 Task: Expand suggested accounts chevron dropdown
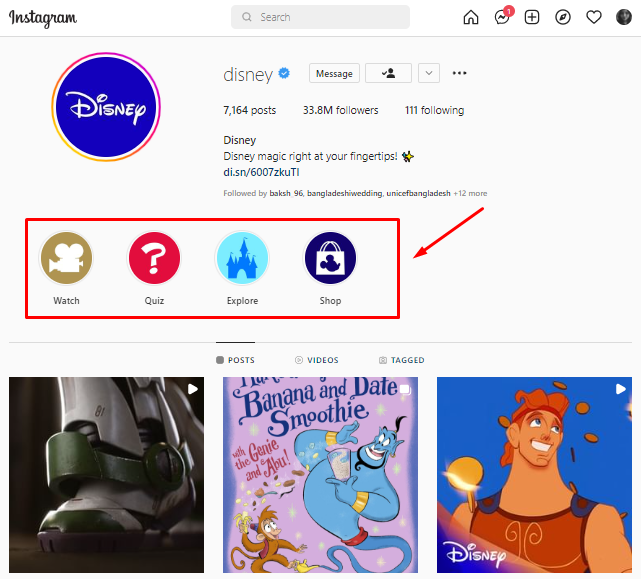coord(429,73)
